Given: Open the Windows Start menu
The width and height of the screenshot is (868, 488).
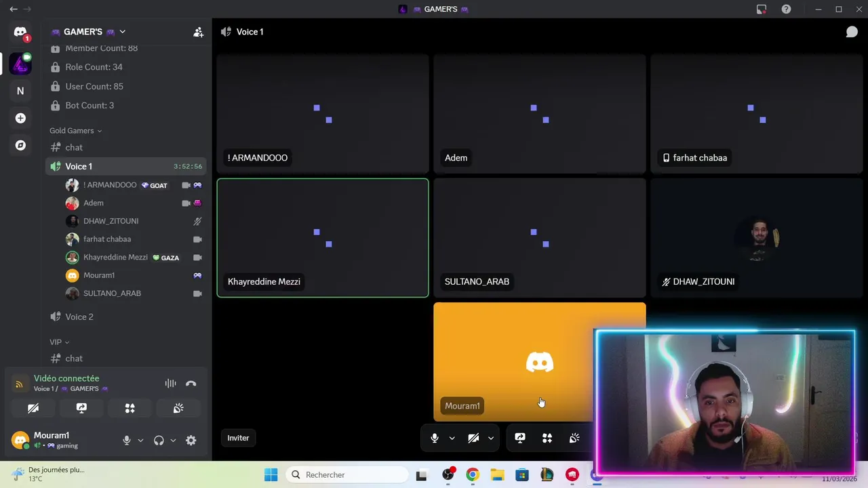Looking at the screenshot, I should pyautogui.click(x=271, y=475).
